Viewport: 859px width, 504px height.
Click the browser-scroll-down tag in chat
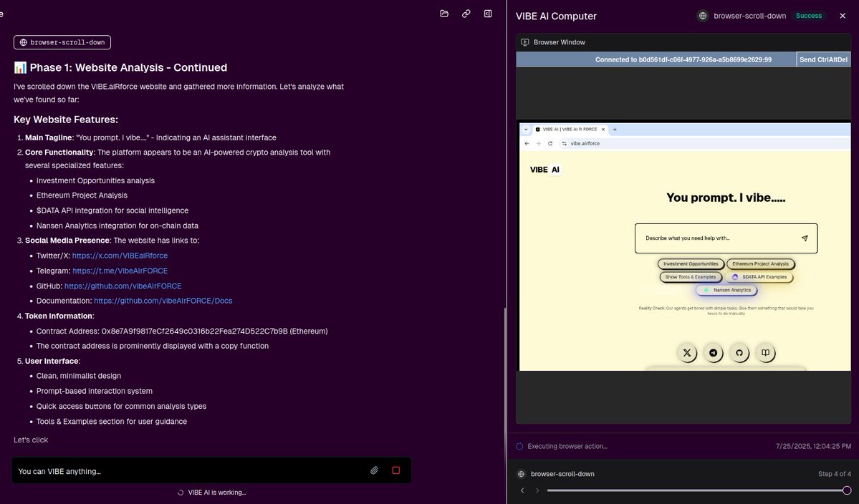tap(62, 42)
